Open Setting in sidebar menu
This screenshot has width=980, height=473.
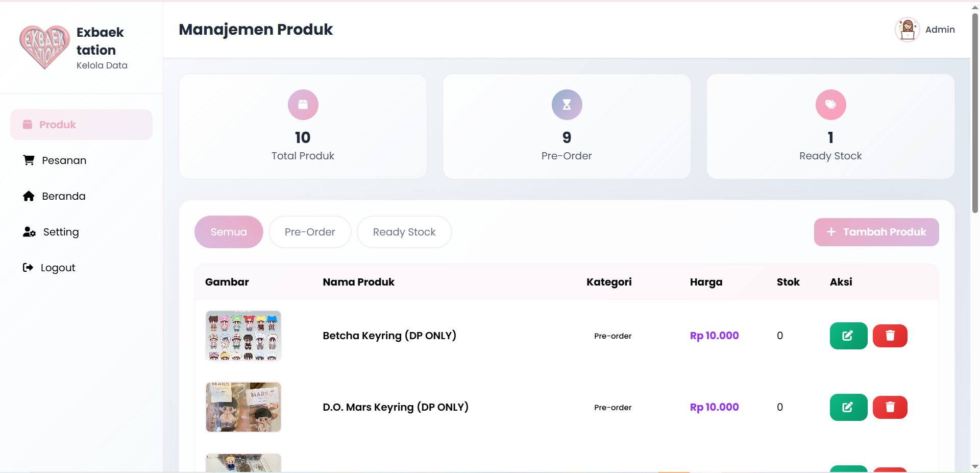[x=61, y=232]
